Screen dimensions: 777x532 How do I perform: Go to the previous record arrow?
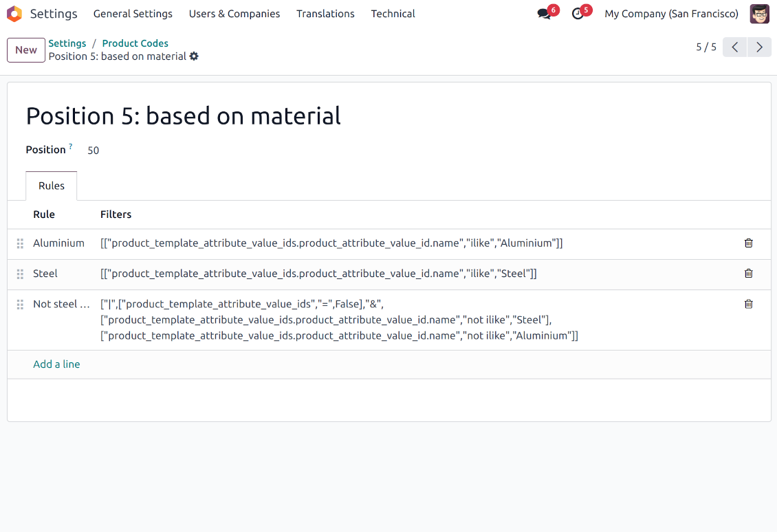pyautogui.click(x=734, y=47)
